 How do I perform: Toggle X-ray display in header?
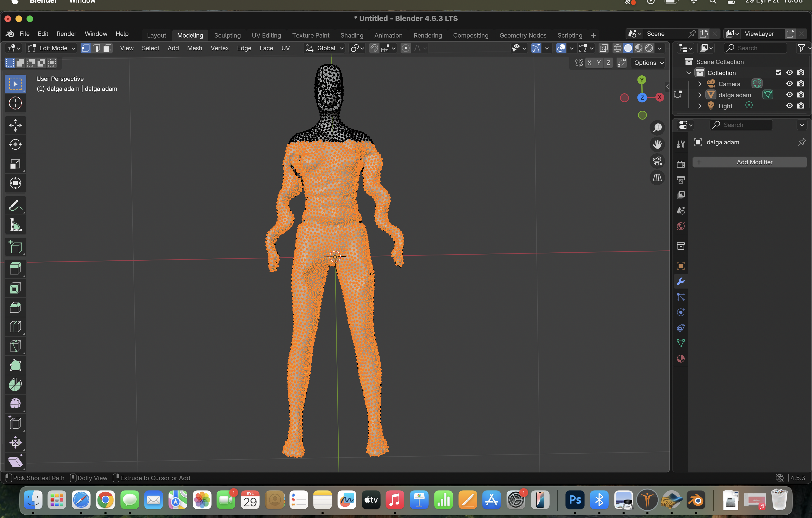603,48
